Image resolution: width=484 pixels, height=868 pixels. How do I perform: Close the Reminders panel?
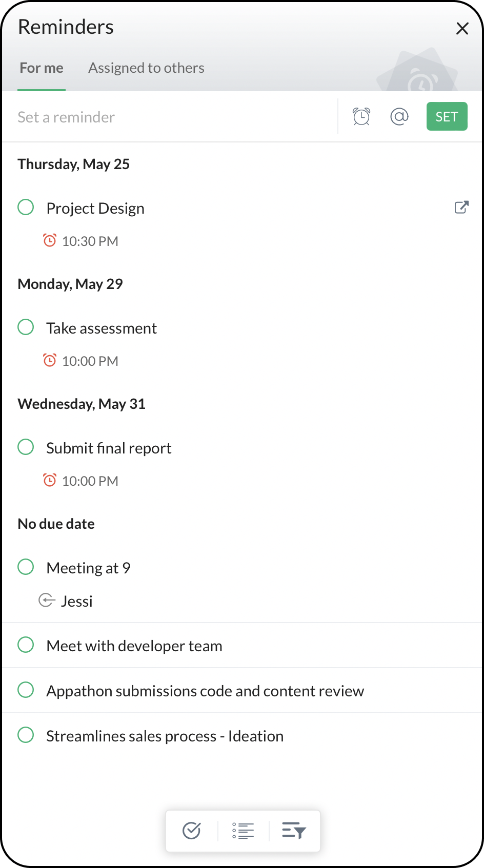pyautogui.click(x=462, y=29)
